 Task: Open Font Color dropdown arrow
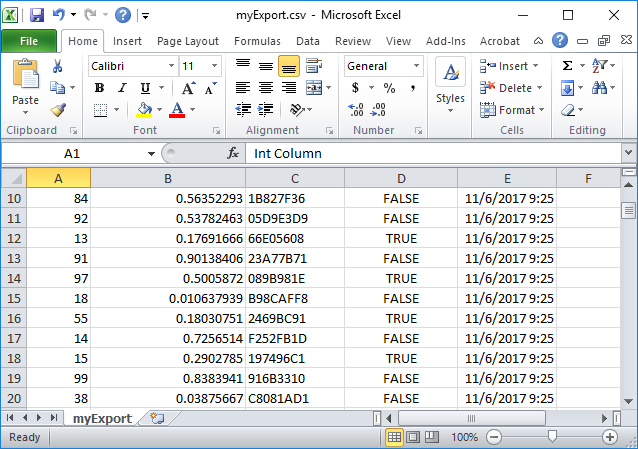(x=192, y=110)
